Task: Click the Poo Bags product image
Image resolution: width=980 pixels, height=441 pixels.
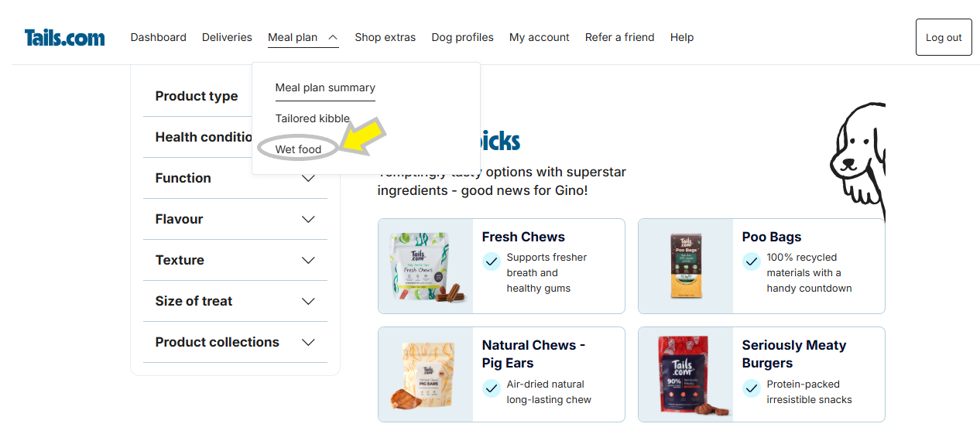Action: click(685, 266)
